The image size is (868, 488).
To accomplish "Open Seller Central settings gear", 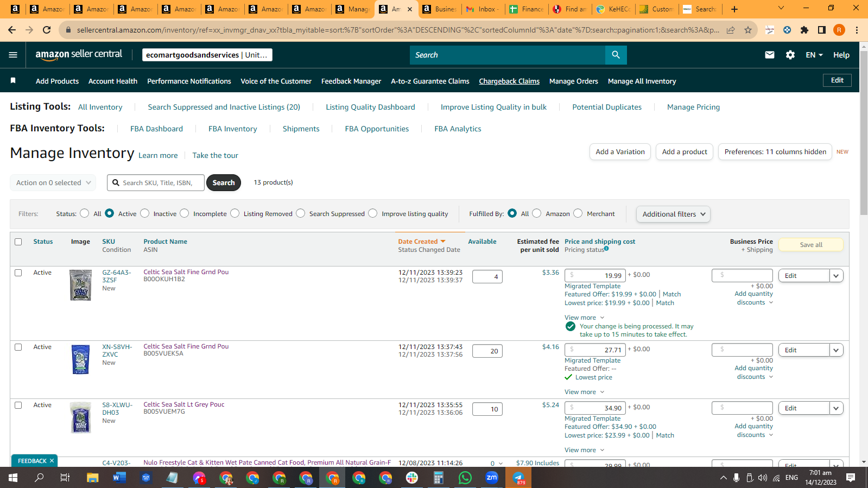I will [x=790, y=55].
